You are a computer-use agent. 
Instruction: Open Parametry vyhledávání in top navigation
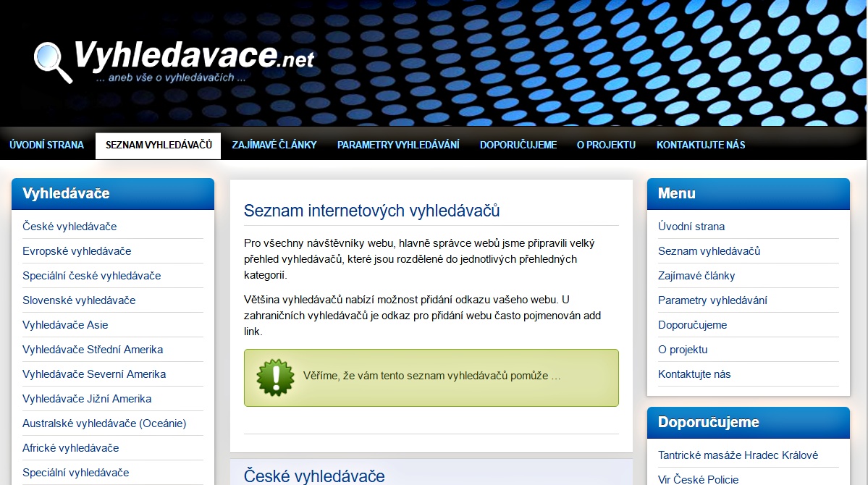click(398, 145)
